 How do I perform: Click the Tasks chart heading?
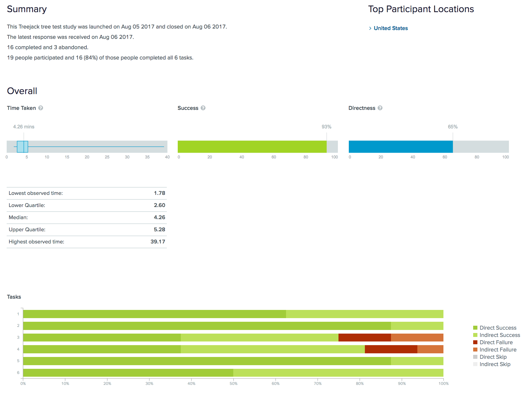click(x=14, y=297)
